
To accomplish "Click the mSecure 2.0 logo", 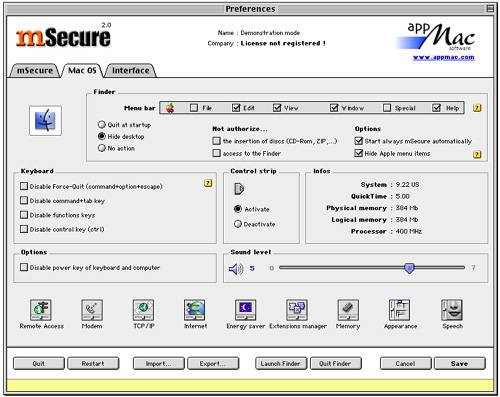I will click(x=63, y=35).
